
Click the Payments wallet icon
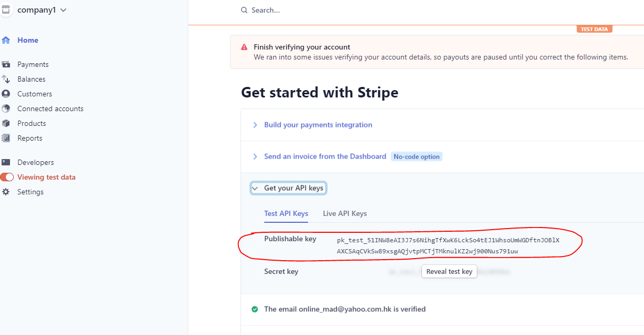tap(6, 64)
